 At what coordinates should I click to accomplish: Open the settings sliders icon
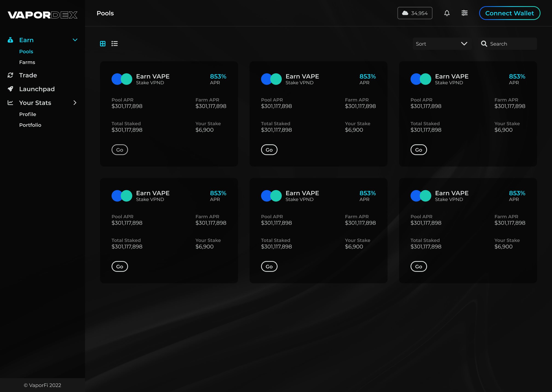coord(465,13)
